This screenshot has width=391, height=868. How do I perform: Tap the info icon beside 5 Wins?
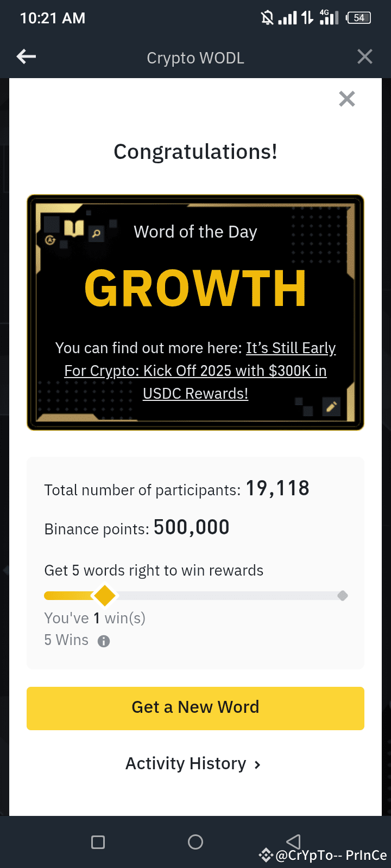104,641
